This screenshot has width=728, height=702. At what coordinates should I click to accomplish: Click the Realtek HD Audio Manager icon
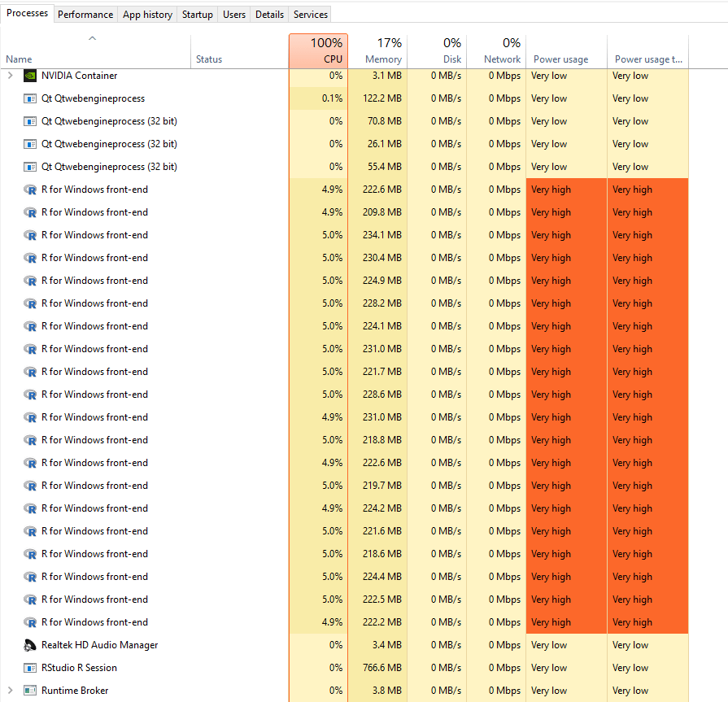click(30, 645)
